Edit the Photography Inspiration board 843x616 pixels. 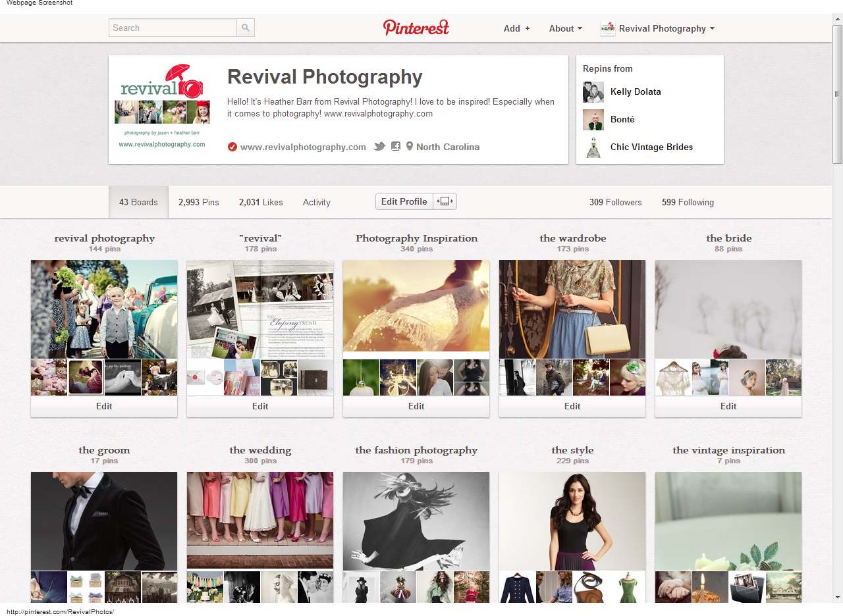coord(416,406)
